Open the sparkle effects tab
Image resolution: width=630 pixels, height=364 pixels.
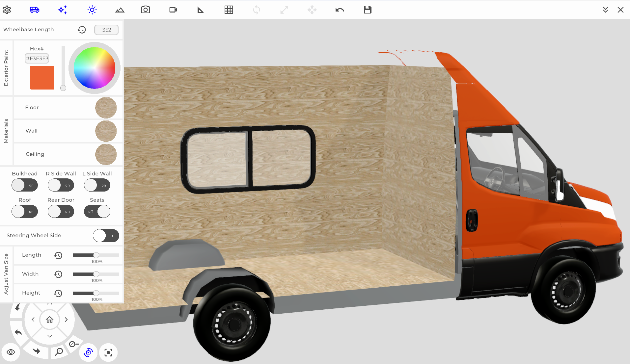63,10
